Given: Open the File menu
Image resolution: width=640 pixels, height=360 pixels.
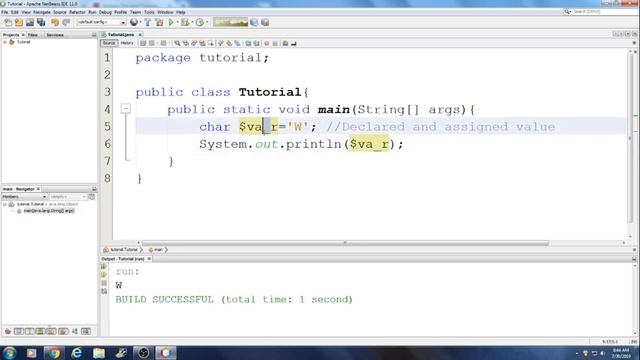Looking at the screenshot, I should click(x=4, y=12).
